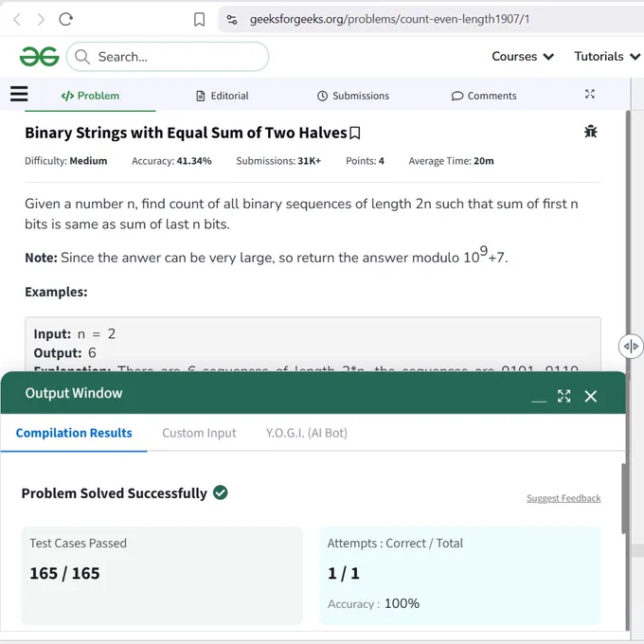Minimize the Output Window
This screenshot has height=644, width=644.
[539, 401]
